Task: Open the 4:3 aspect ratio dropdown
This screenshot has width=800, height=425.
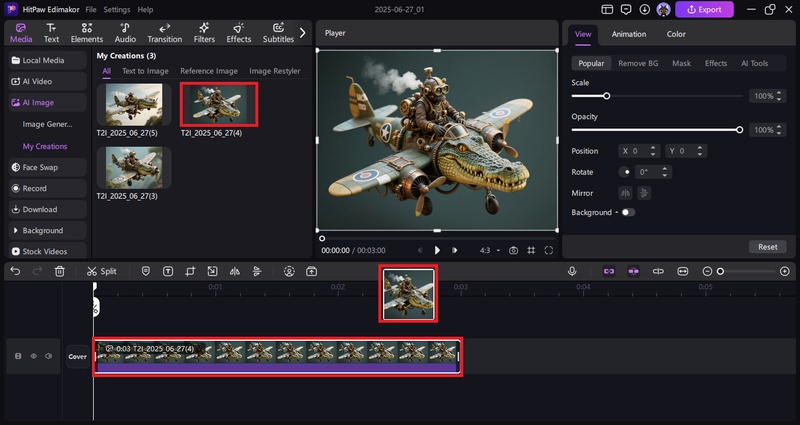Action: tap(489, 250)
